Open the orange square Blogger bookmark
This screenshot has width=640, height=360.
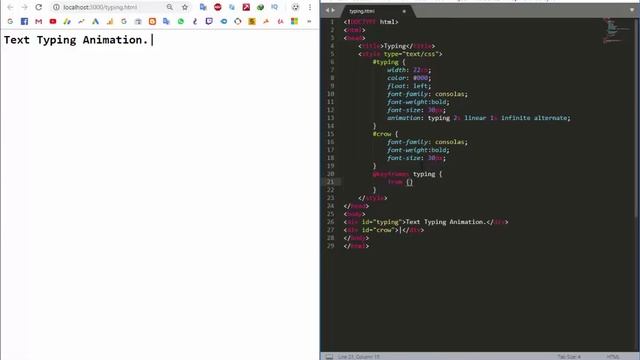152,21
